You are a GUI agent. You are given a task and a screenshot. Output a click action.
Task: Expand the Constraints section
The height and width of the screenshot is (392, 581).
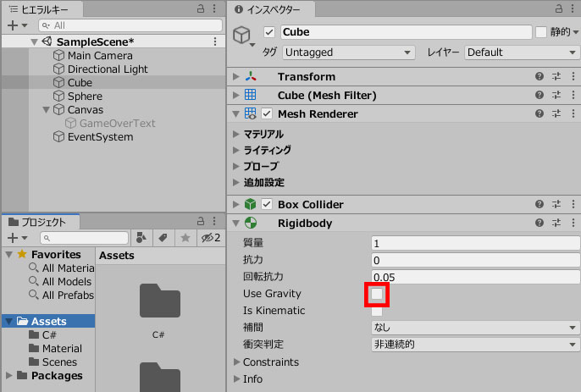coord(237,362)
